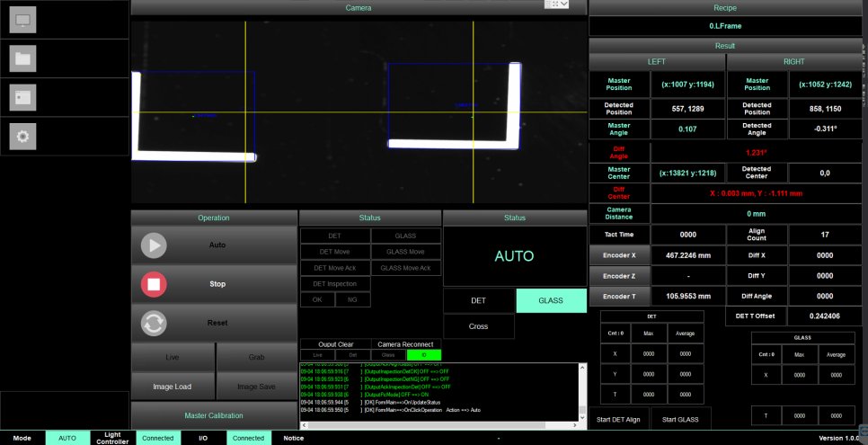Click the Encoder T button
This screenshot has width=868, height=445.
[x=619, y=297]
